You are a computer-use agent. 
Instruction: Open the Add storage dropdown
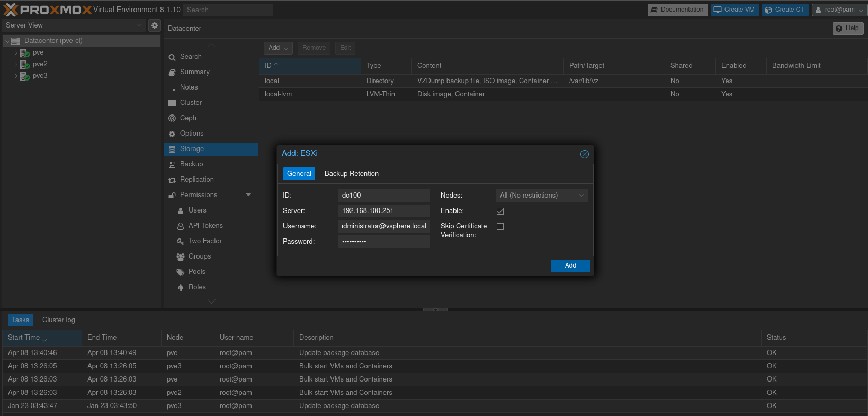[x=278, y=48]
